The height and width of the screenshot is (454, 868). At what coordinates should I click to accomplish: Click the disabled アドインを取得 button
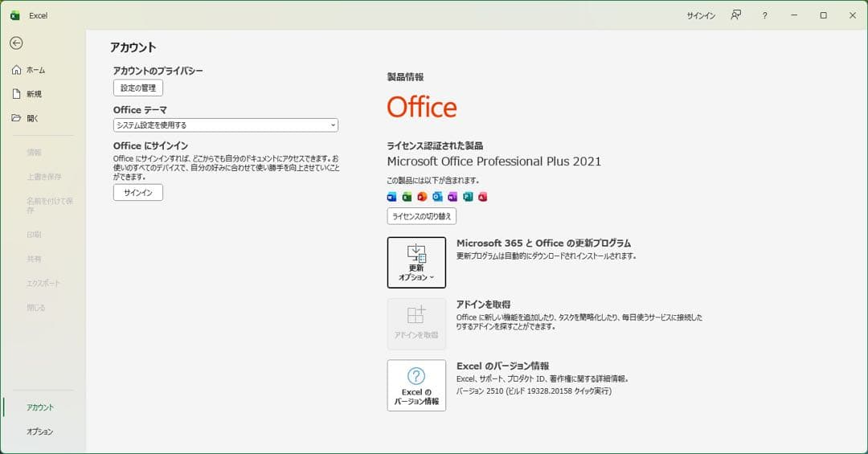(x=416, y=324)
